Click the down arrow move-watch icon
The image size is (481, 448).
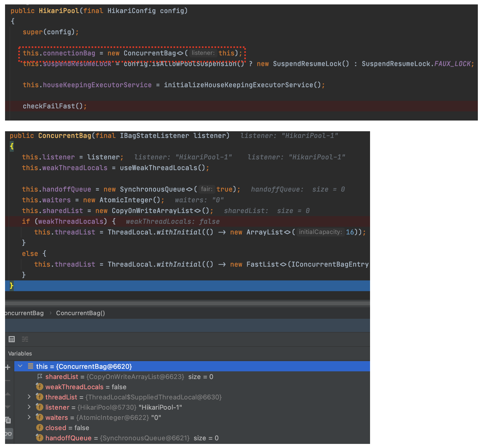tap(8, 407)
